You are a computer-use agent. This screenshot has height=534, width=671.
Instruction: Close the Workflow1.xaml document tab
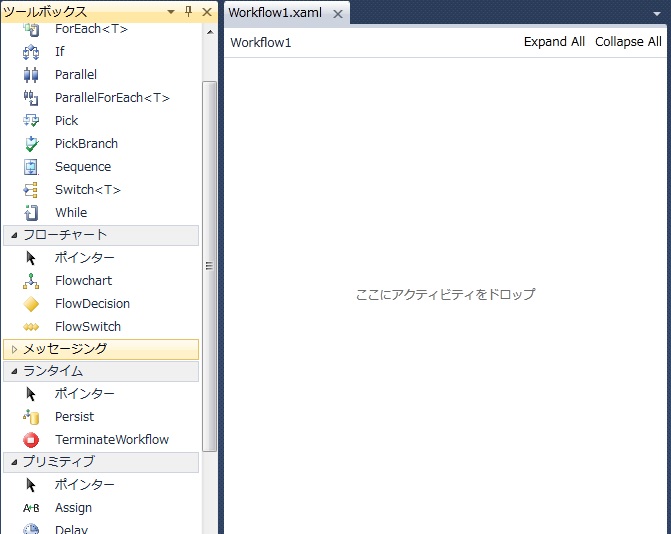(x=338, y=14)
